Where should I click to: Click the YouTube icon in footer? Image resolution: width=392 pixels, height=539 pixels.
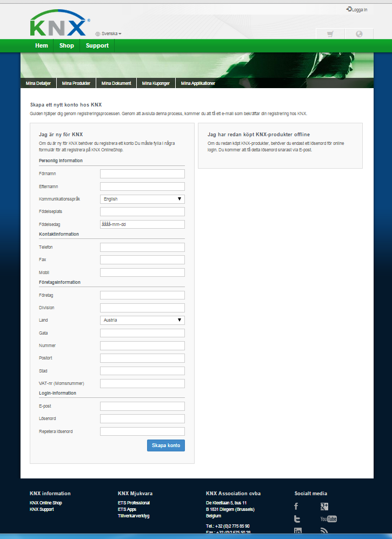pyautogui.click(x=328, y=519)
